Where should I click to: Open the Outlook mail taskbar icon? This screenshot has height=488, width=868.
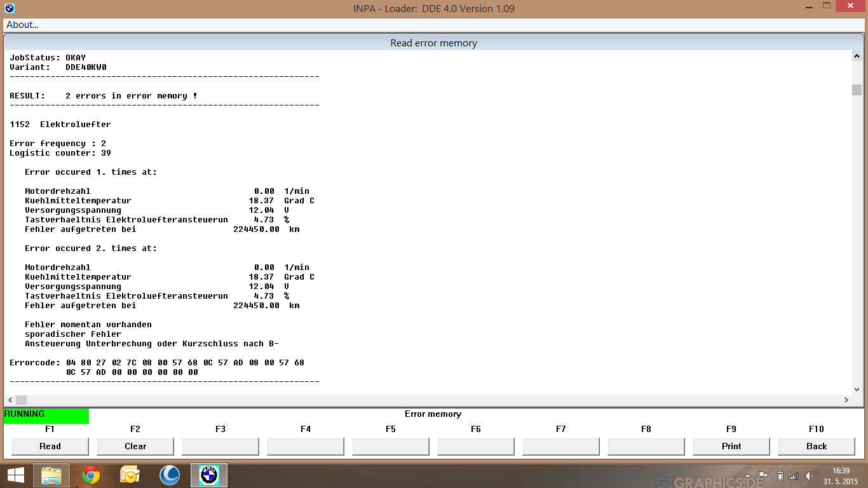[130, 475]
